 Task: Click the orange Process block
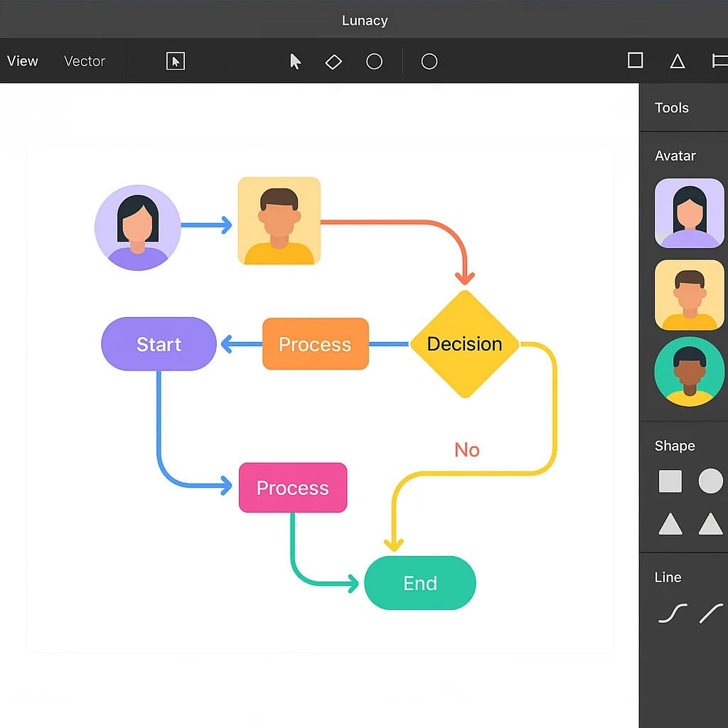tap(315, 344)
